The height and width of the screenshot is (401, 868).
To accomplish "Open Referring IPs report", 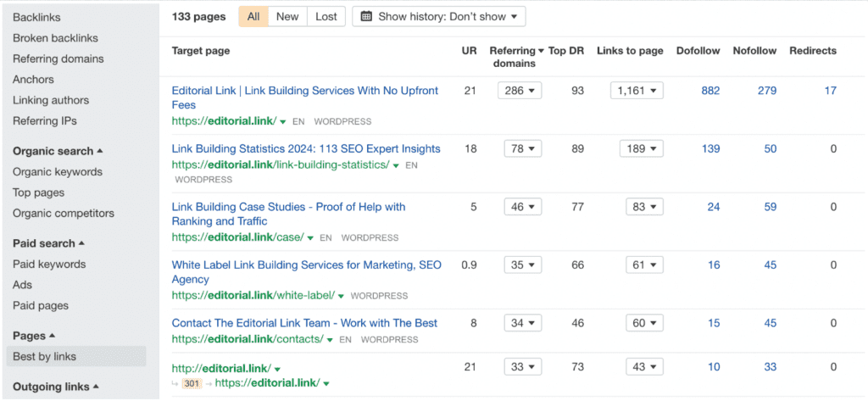I will coord(45,120).
